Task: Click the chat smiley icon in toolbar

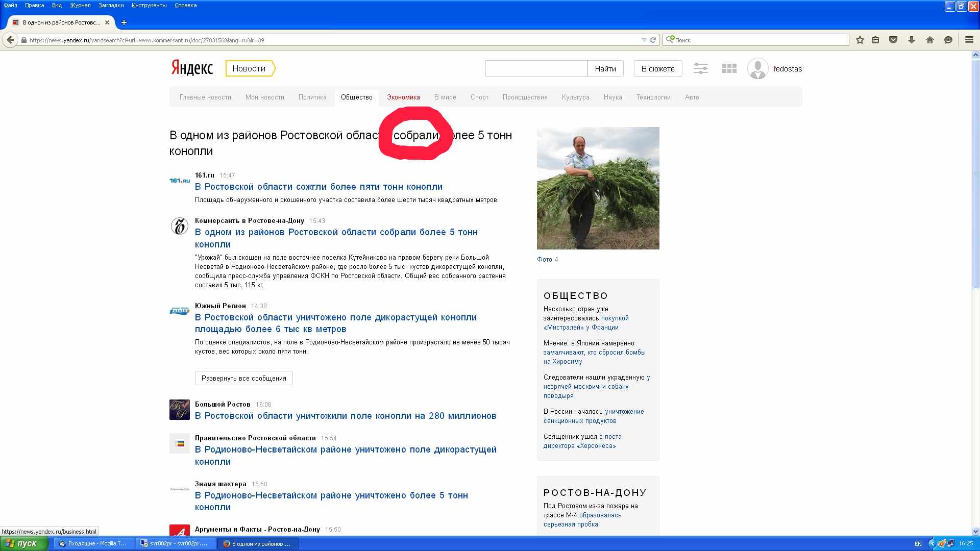Action: pyautogui.click(x=948, y=40)
